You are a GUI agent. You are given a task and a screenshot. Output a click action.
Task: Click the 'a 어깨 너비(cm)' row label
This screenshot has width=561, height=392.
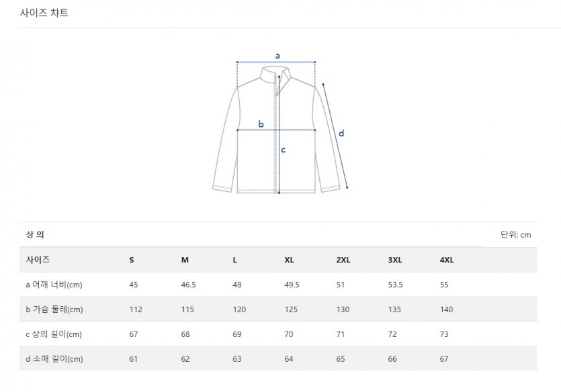[x=54, y=285]
